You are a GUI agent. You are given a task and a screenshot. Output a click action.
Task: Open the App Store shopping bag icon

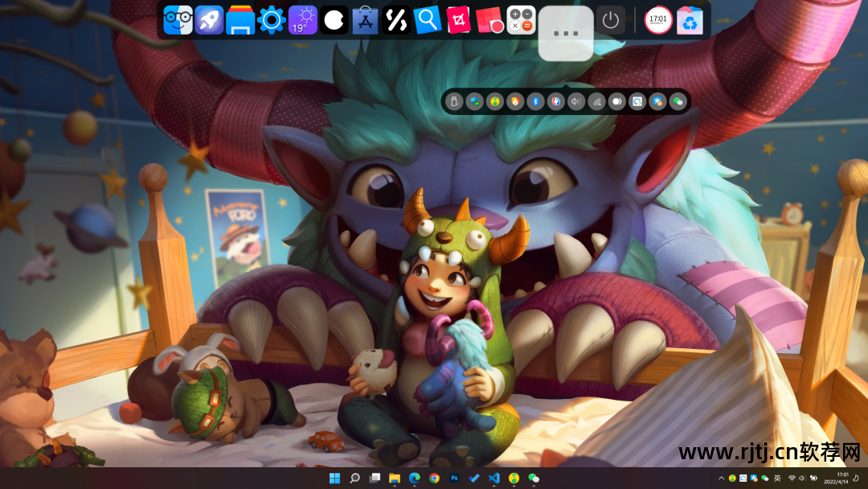coord(365,20)
